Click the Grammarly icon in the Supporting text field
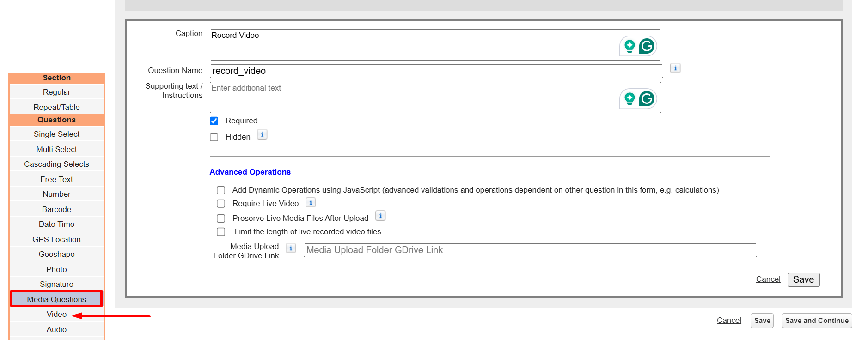868x340 pixels. click(x=647, y=99)
